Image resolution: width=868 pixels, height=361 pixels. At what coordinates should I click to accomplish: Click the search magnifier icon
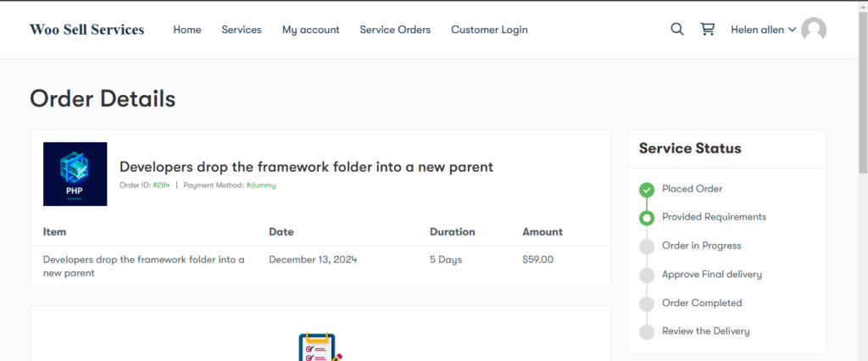pyautogui.click(x=676, y=29)
